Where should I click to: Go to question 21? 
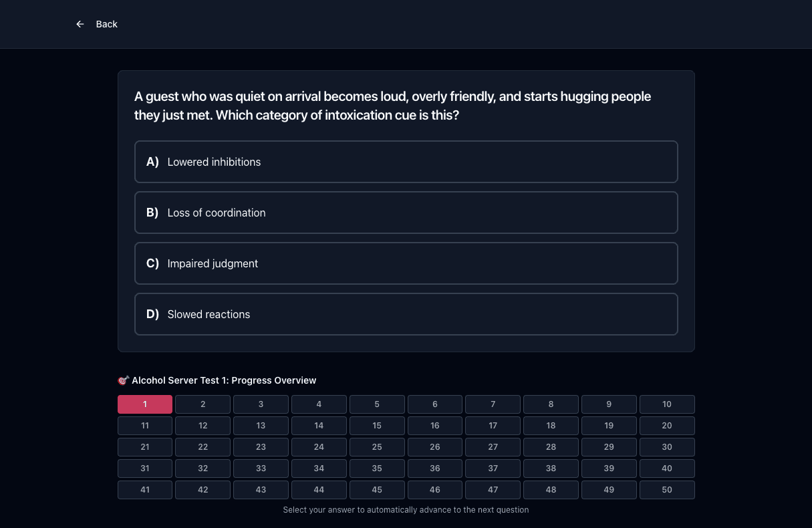pyautogui.click(x=145, y=447)
